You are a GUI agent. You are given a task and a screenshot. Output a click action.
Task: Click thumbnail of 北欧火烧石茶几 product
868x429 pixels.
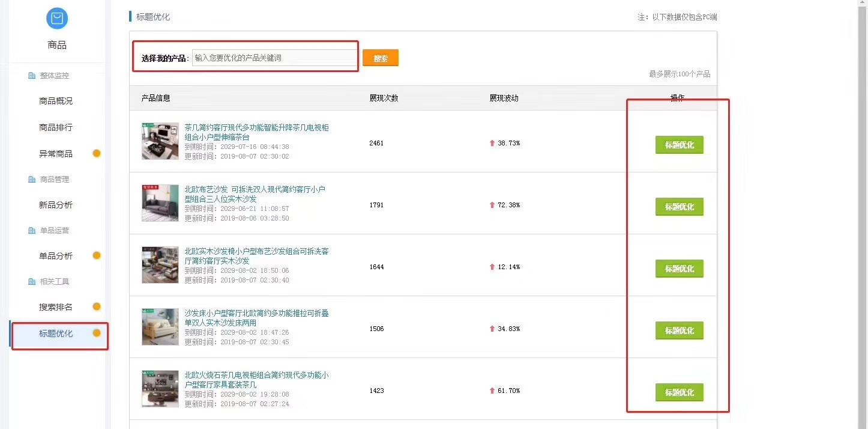pos(160,389)
